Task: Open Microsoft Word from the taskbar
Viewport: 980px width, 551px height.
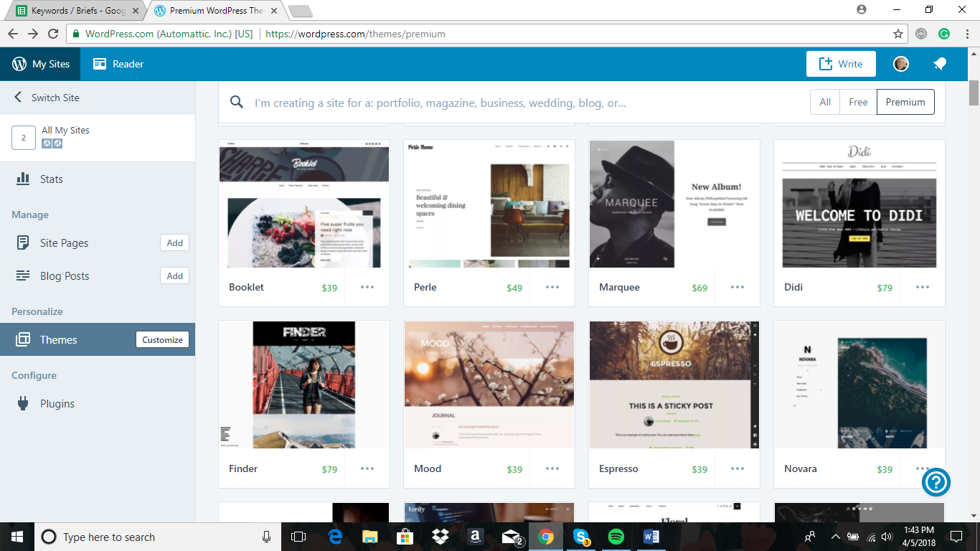Action: click(651, 537)
